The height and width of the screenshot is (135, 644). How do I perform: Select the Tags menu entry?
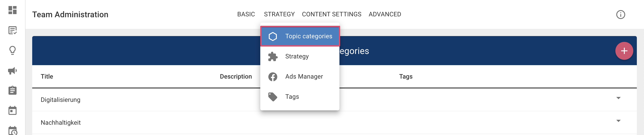click(292, 97)
